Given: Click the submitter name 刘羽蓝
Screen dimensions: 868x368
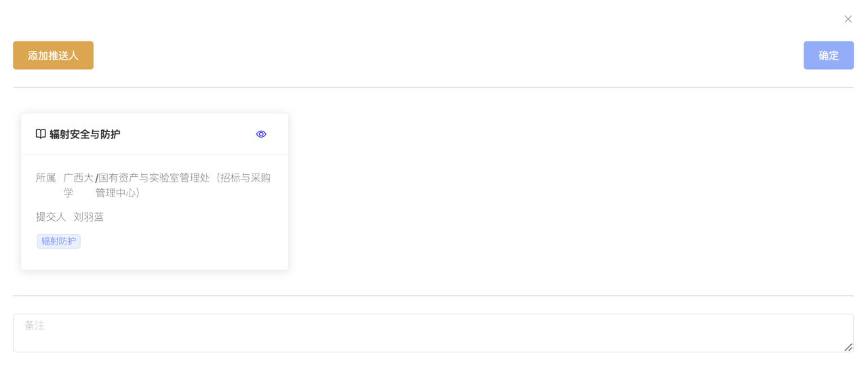Looking at the screenshot, I should pos(89,217).
